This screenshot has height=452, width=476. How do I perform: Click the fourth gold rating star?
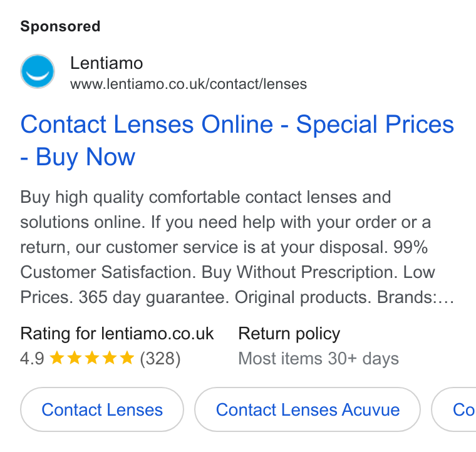(x=109, y=357)
